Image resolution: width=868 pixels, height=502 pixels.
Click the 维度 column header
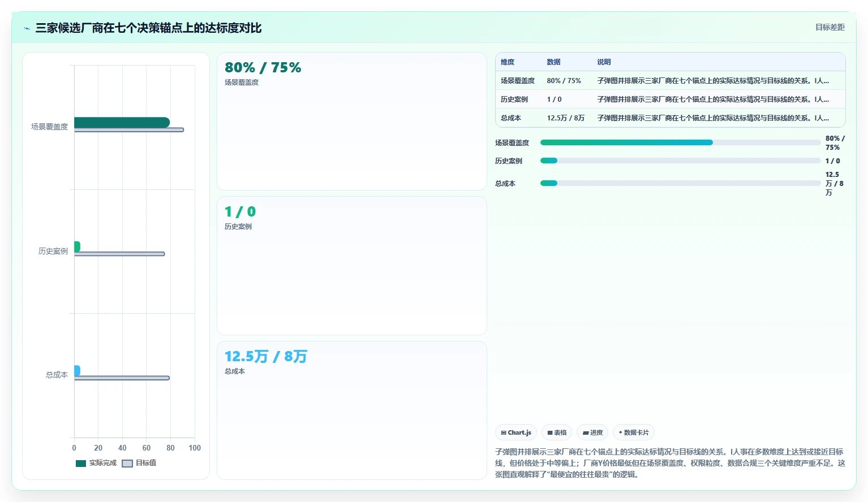(x=508, y=62)
